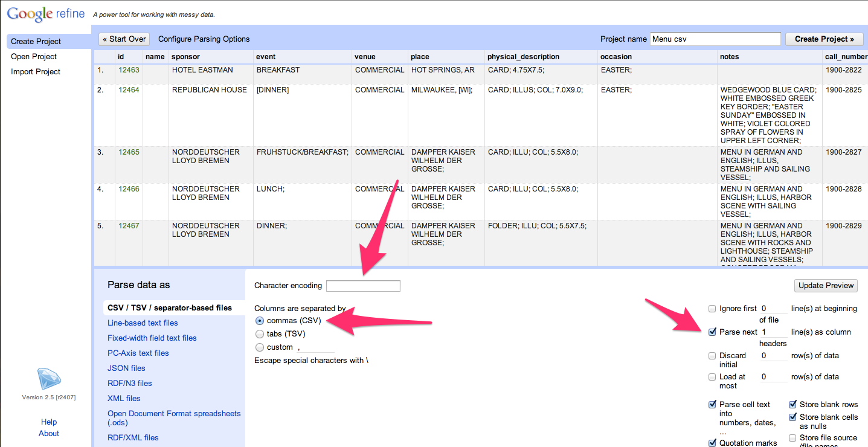Click the 'event' column header

pyautogui.click(x=266, y=57)
